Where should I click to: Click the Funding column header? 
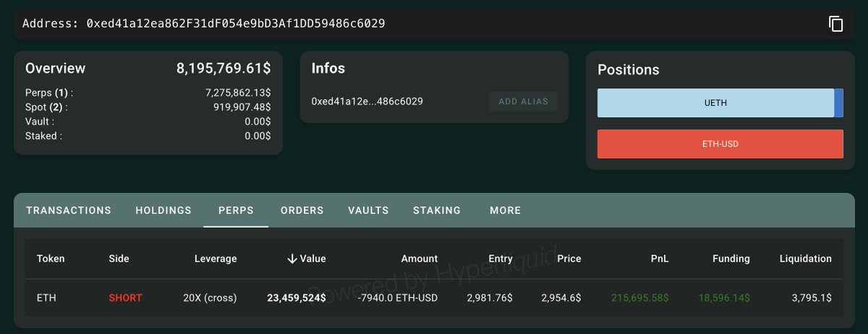click(x=731, y=259)
